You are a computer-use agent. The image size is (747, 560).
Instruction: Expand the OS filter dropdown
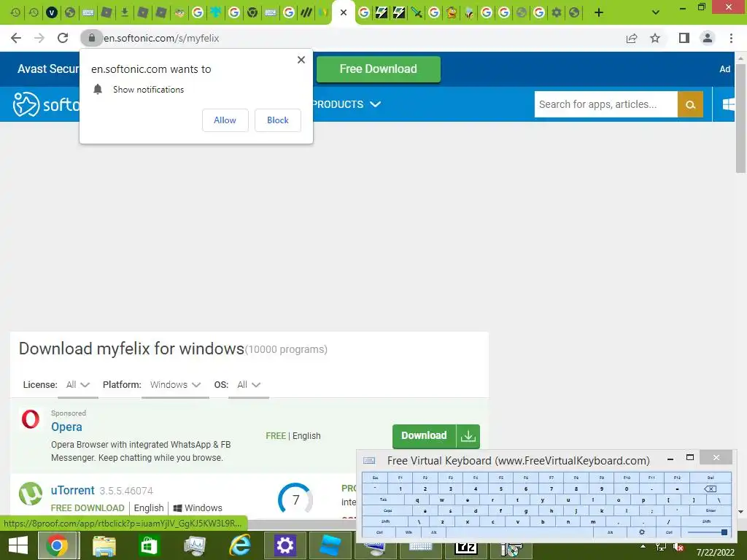point(249,385)
